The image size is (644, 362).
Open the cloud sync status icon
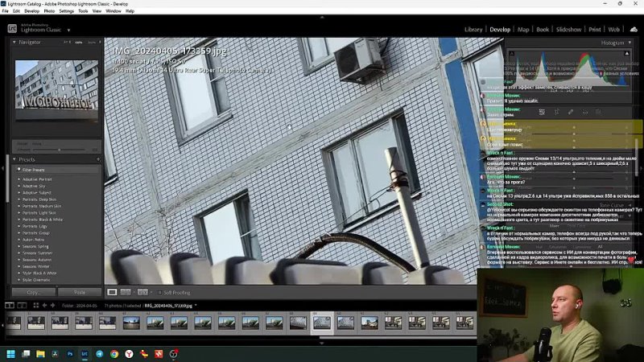[634, 30]
